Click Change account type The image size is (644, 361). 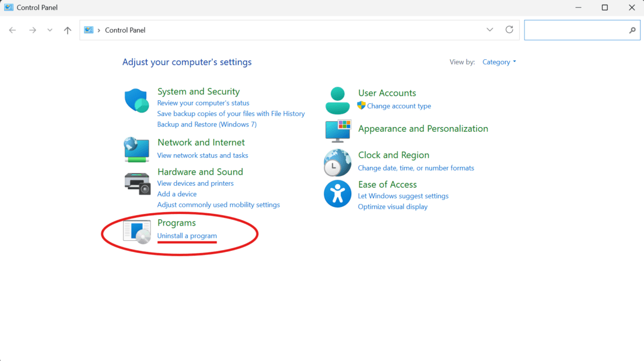coord(399,106)
